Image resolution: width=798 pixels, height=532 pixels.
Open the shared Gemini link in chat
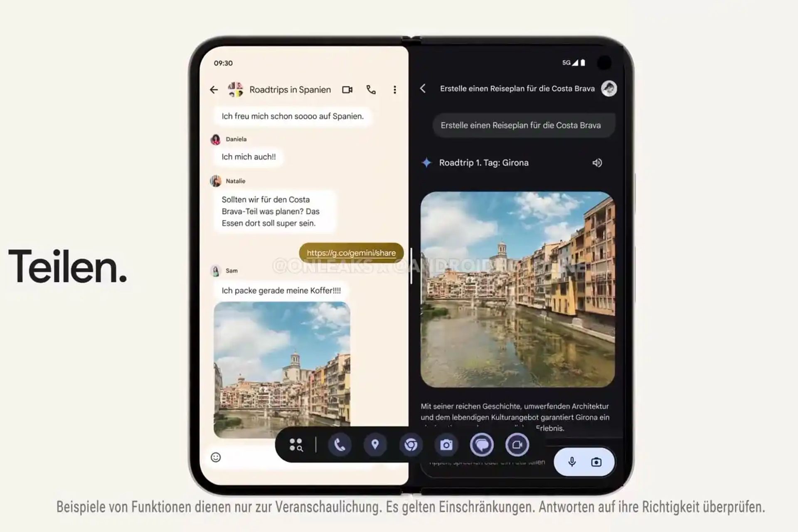(x=351, y=252)
